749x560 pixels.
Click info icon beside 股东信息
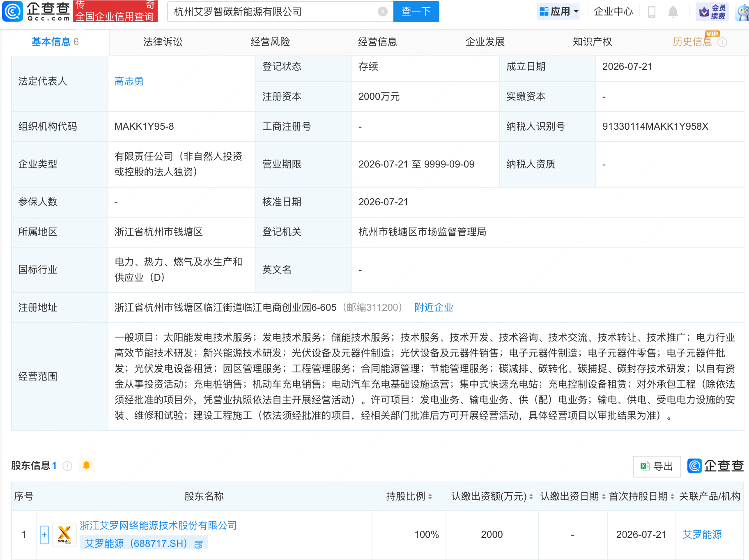[x=67, y=466]
